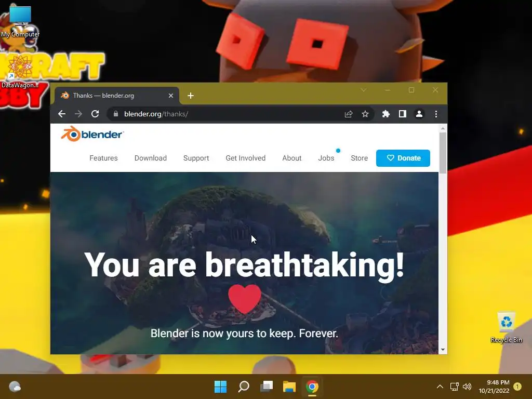This screenshot has height=399, width=532.
Task: Open the About menu item
Action: (x=292, y=158)
